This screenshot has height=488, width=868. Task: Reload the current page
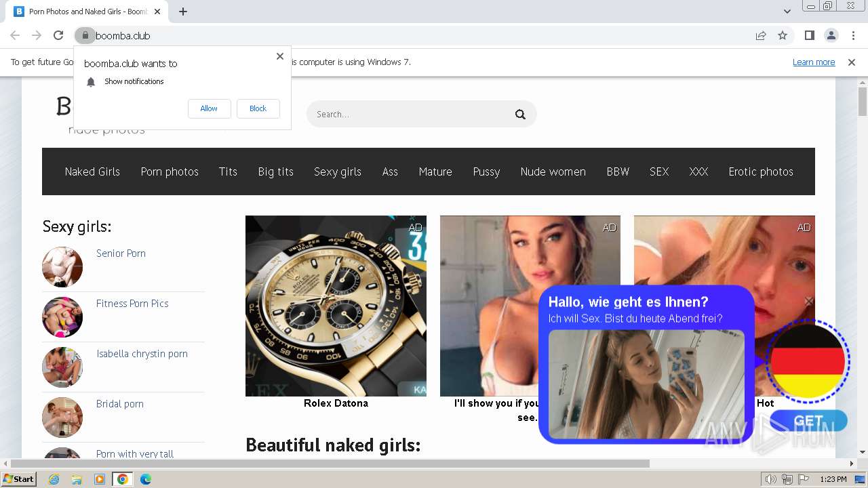(x=58, y=35)
